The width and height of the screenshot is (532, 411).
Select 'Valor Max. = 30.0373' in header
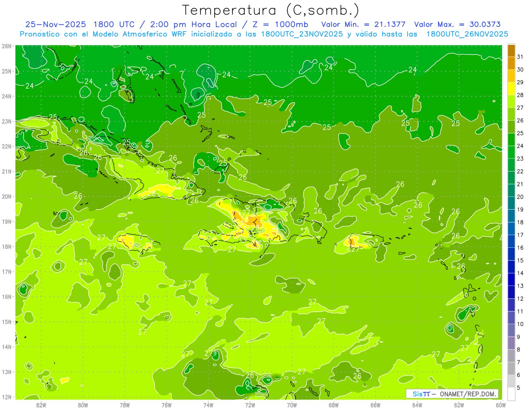(458, 25)
